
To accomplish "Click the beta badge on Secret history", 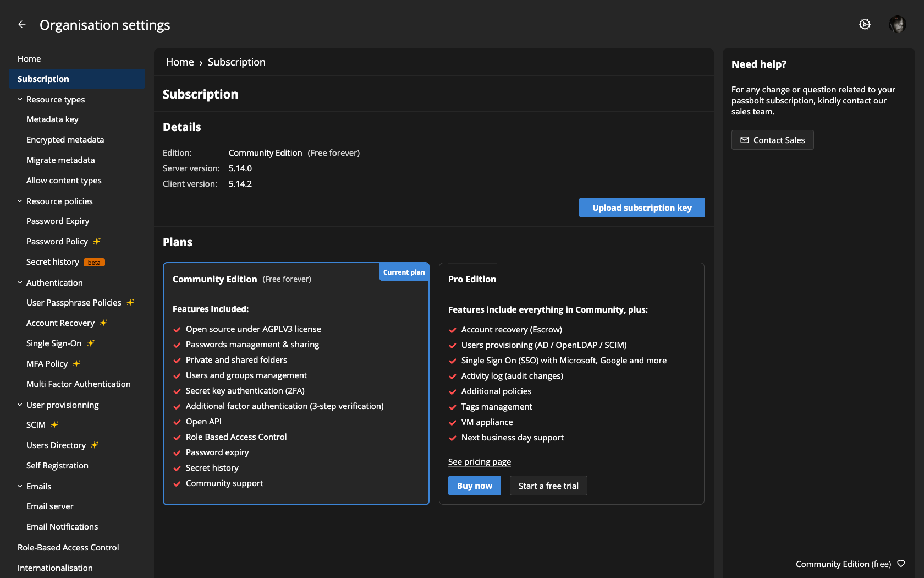I will pyautogui.click(x=94, y=263).
